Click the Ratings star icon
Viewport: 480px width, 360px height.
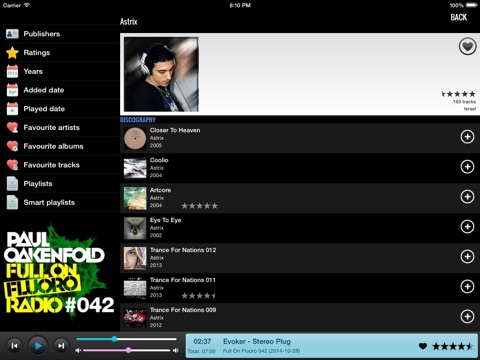pos(12,53)
